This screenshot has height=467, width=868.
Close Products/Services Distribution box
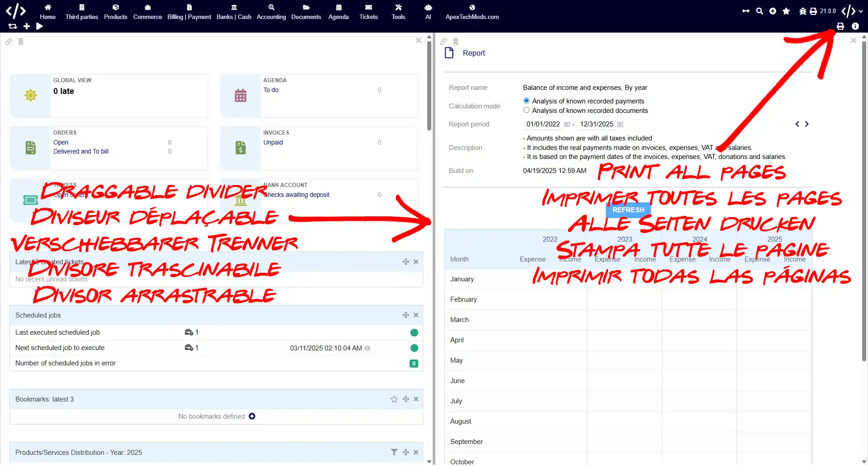tap(416, 453)
